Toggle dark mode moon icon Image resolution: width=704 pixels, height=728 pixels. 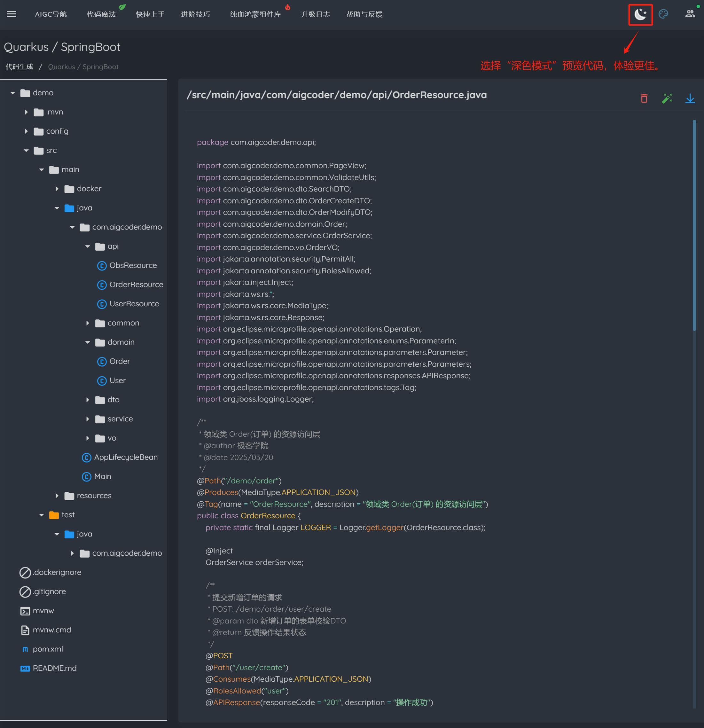pos(640,14)
